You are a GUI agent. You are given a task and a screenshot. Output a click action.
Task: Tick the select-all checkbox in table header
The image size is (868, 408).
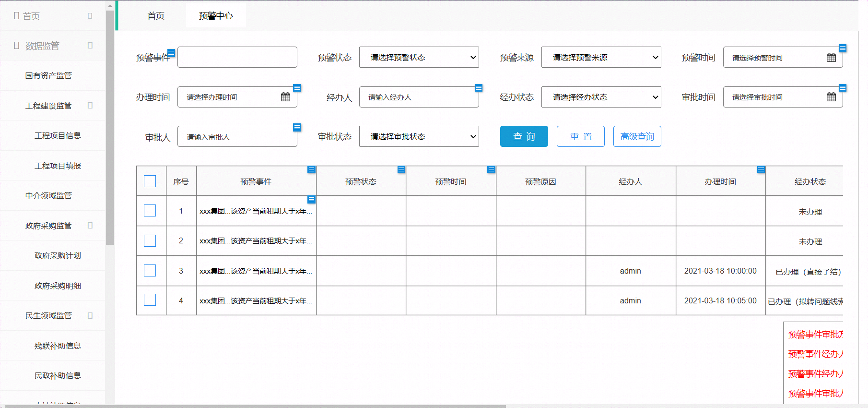click(x=150, y=181)
